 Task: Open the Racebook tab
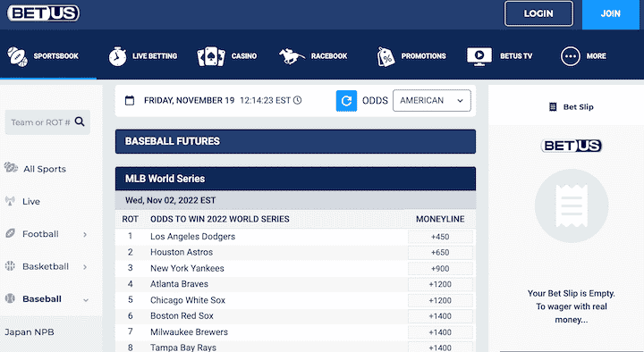point(329,56)
